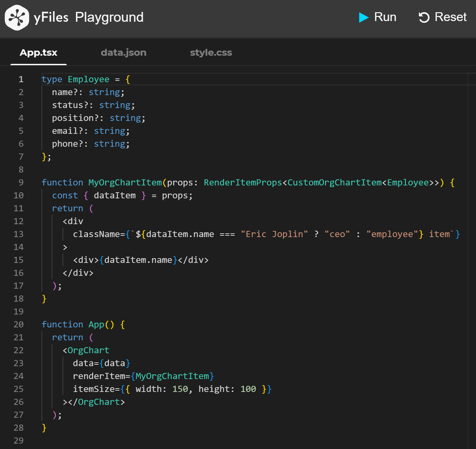Screen dimensions: 476x449
Task: Switch to the style.css tab
Action: (211, 53)
